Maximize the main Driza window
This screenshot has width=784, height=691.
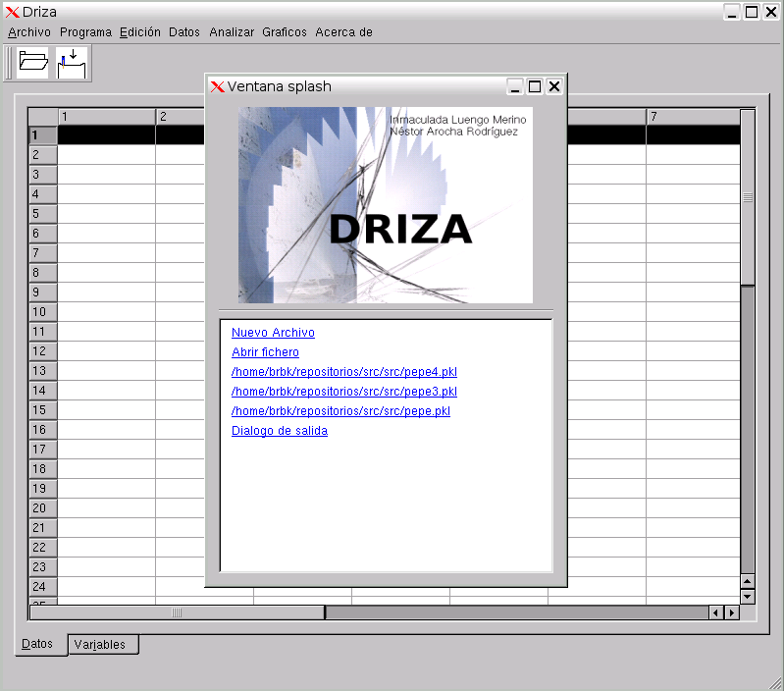point(752,12)
